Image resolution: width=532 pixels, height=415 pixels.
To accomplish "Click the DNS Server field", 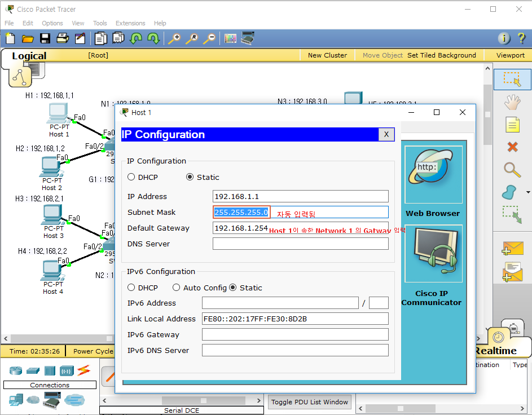I will [x=301, y=244].
